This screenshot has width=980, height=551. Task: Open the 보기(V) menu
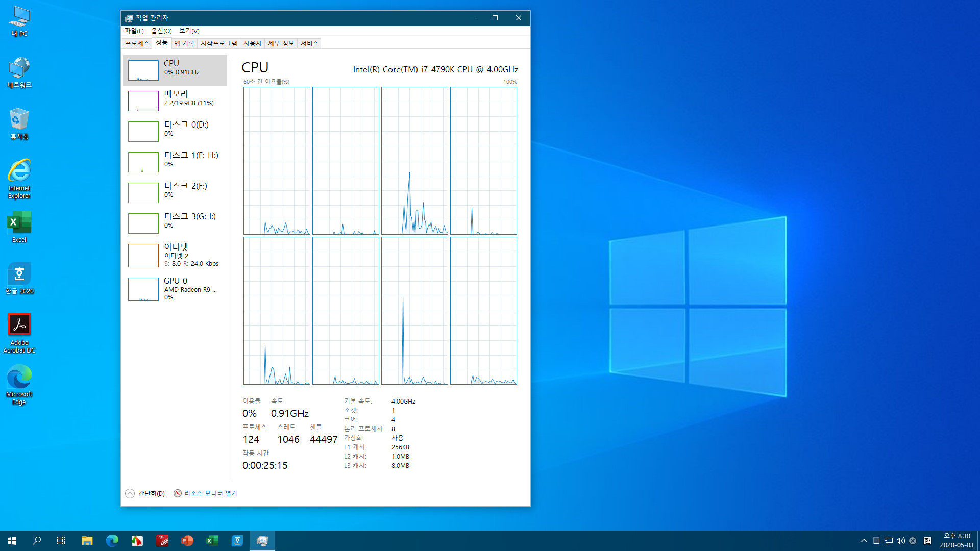click(x=189, y=31)
